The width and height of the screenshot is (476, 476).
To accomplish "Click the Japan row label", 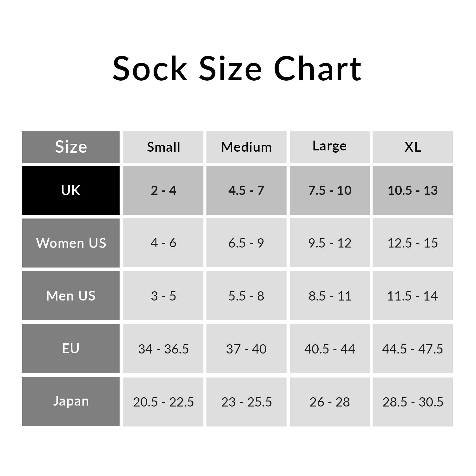I will (71, 401).
